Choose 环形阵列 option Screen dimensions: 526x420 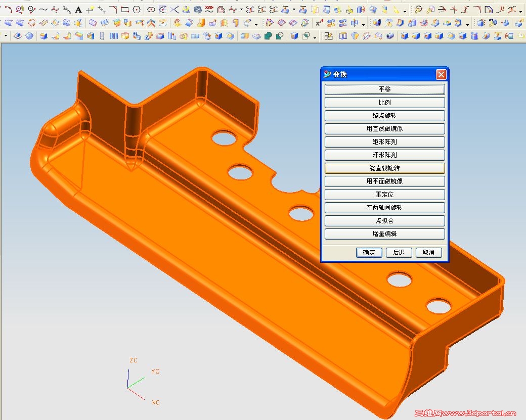coord(385,155)
